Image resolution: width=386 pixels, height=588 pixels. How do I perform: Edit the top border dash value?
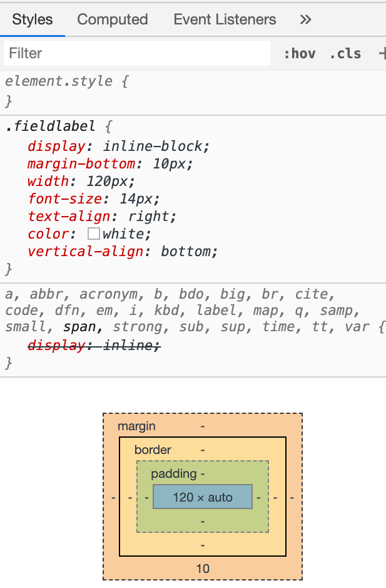coord(203,450)
